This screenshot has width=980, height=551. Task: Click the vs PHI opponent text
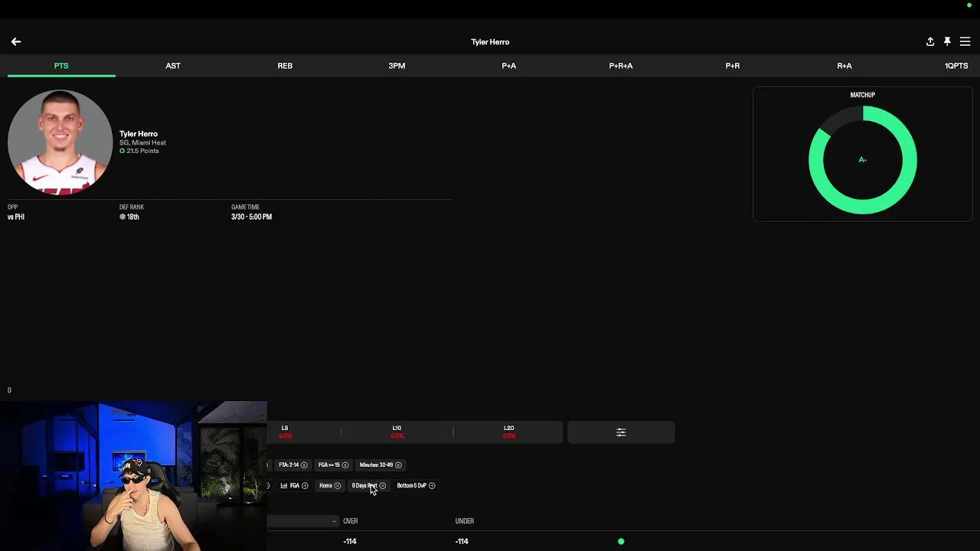click(x=16, y=217)
